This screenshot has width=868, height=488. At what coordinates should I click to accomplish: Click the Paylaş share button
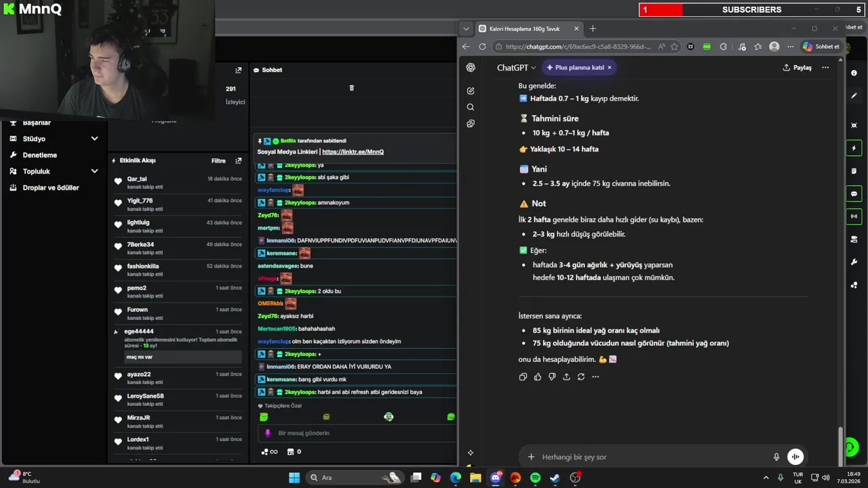(797, 68)
